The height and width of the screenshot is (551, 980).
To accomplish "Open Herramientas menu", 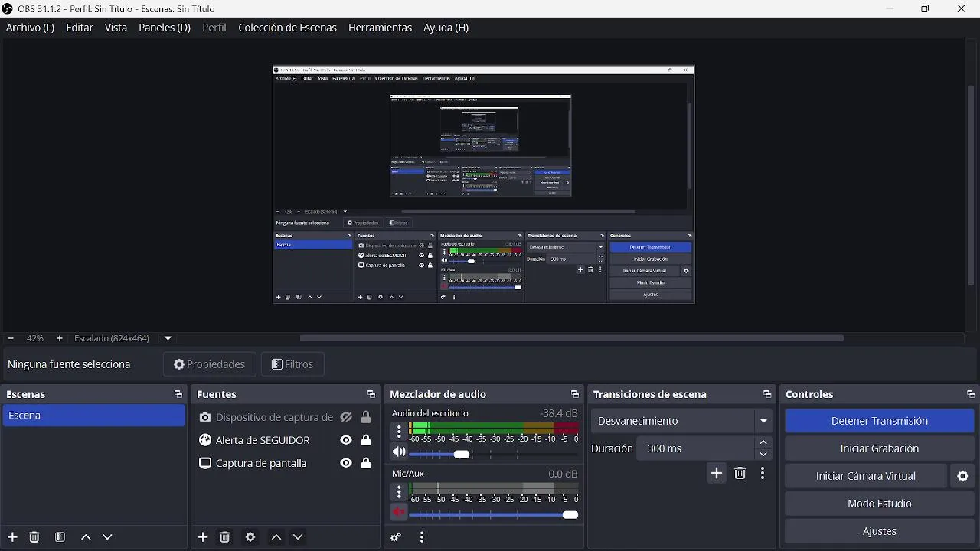I will click(380, 28).
